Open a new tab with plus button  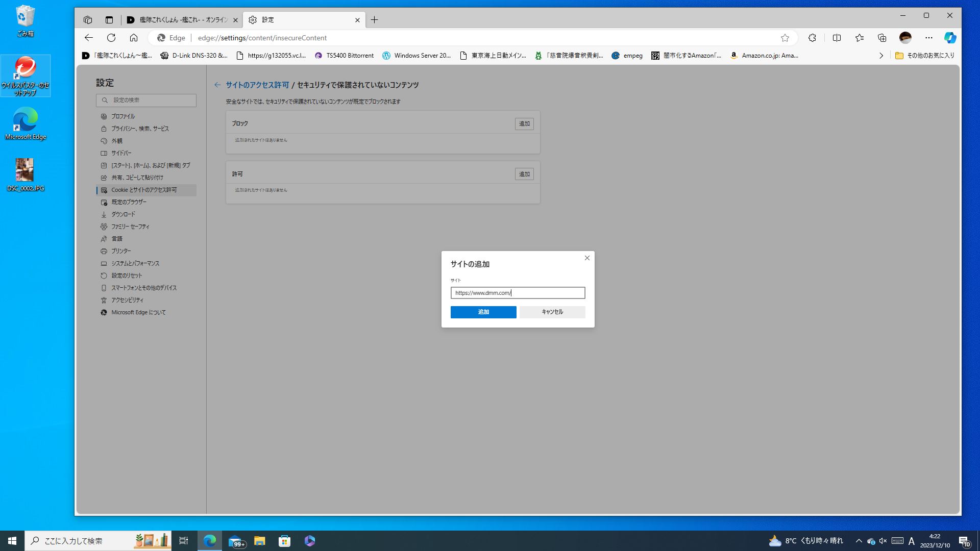pyautogui.click(x=374, y=20)
